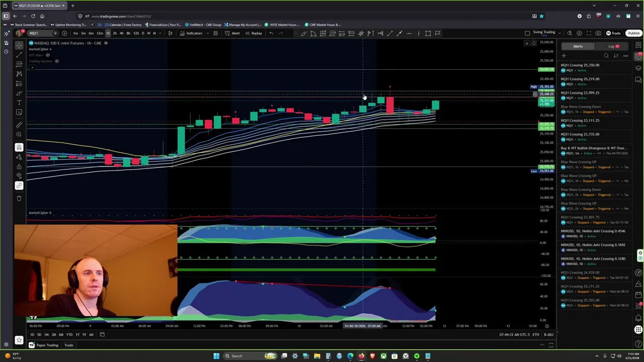Click the Publish button
This screenshot has height=362, width=644.
pos(633,33)
